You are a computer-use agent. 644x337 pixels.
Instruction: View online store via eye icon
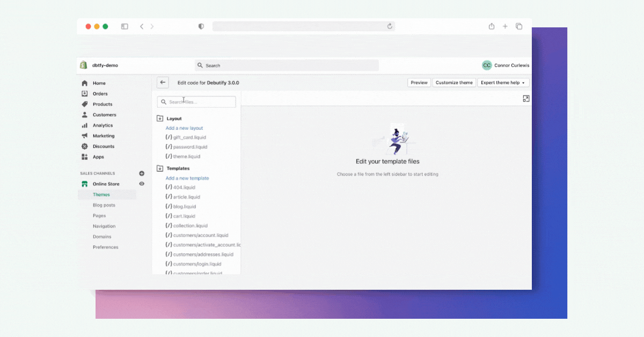click(142, 184)
